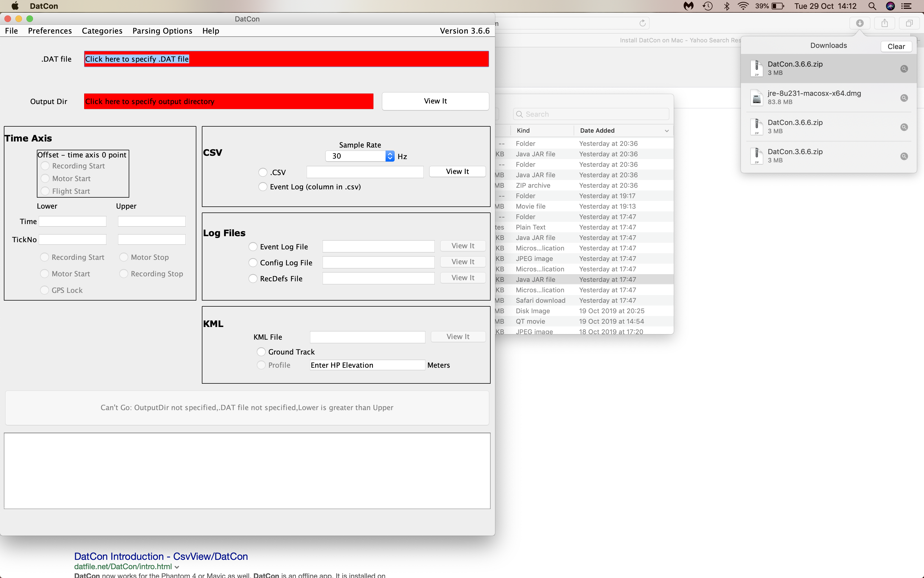Screen dimensions: 924x578
Task: Select QT movie row in Finder list
Action: [584, 321]
